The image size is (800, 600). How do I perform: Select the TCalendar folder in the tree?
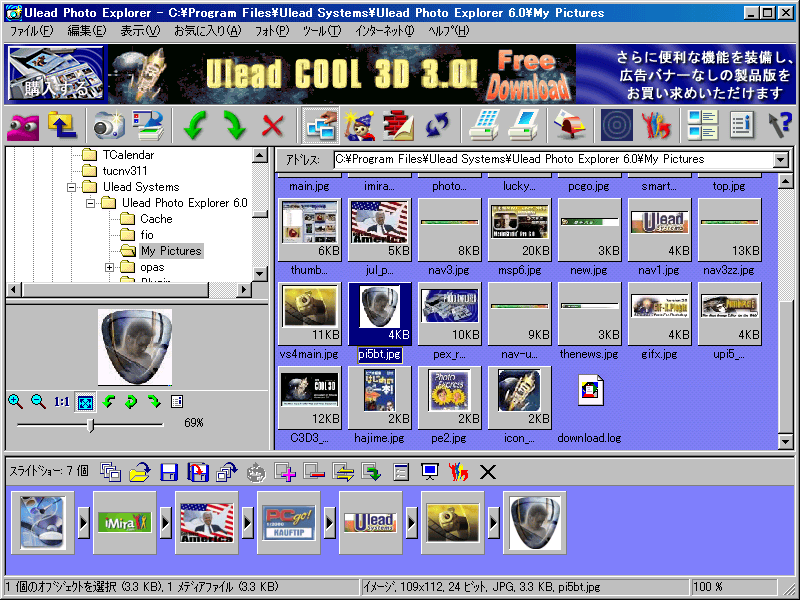coord(128,155)
